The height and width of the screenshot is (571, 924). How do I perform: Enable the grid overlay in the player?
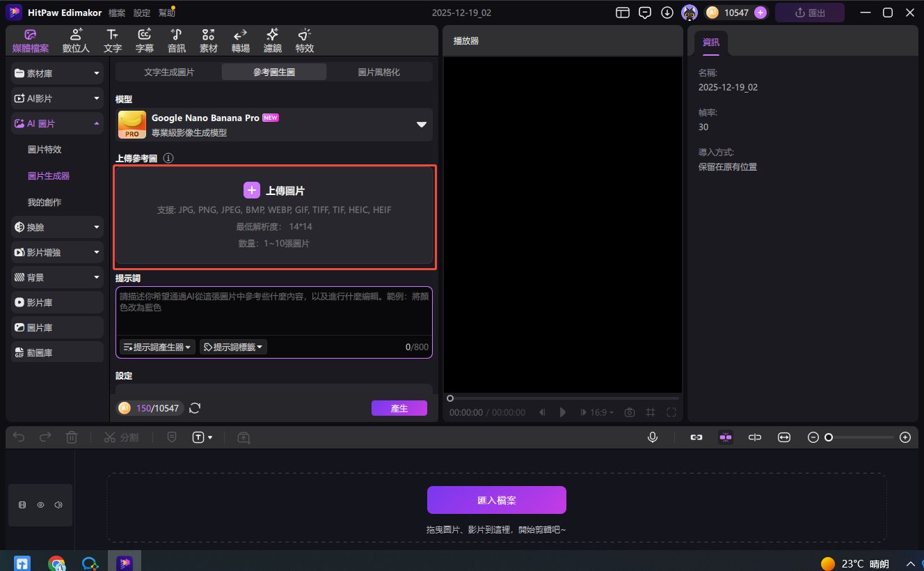[x=650, y=412]
